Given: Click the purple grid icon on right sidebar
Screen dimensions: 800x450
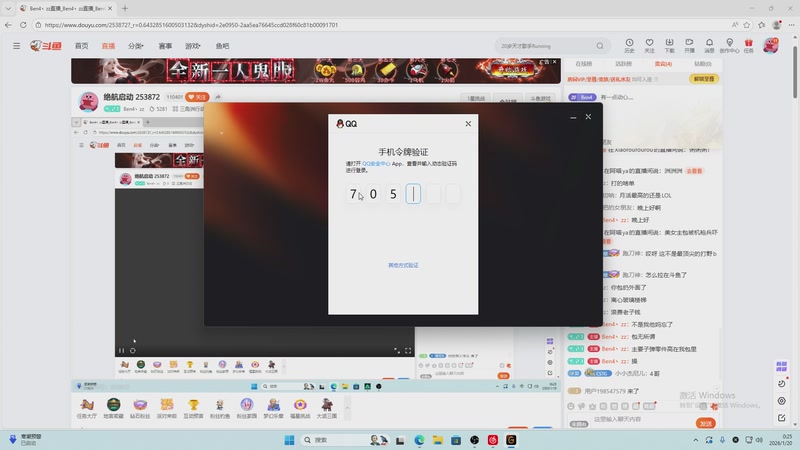Looking at the screenshot, I should pos(781,366).
